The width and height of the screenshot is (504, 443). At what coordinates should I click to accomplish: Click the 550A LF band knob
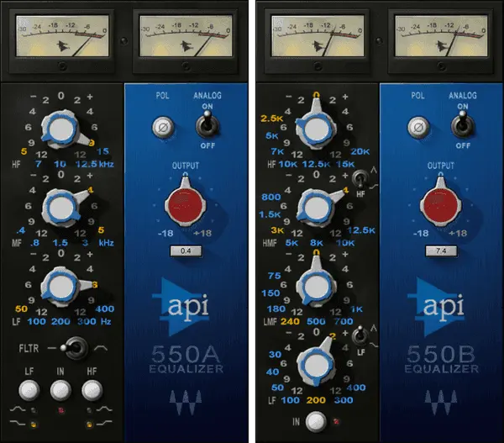click(x=61, y=287)
